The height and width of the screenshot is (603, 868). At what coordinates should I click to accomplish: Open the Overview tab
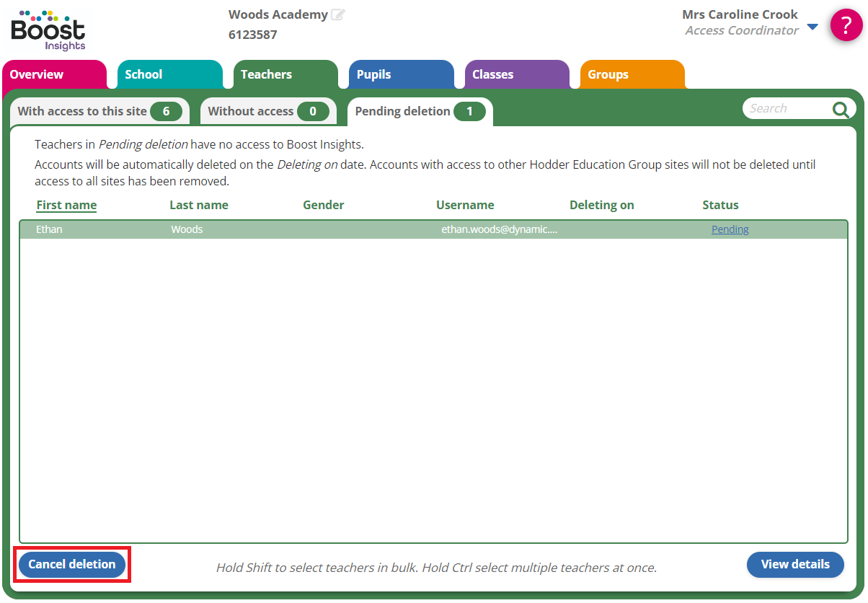coord(37,74)
